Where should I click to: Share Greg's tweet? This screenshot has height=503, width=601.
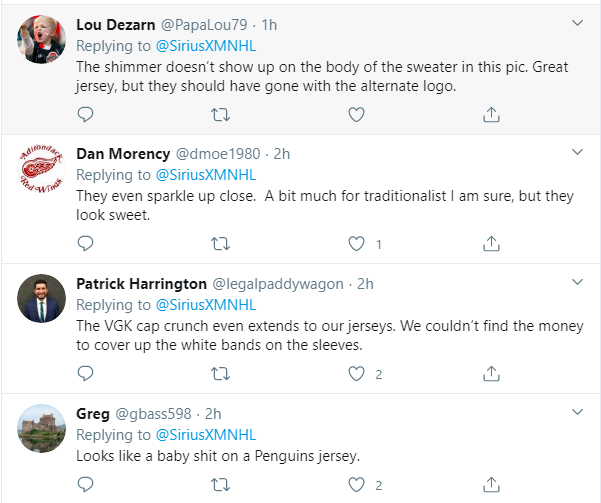(x=491, y=485)
